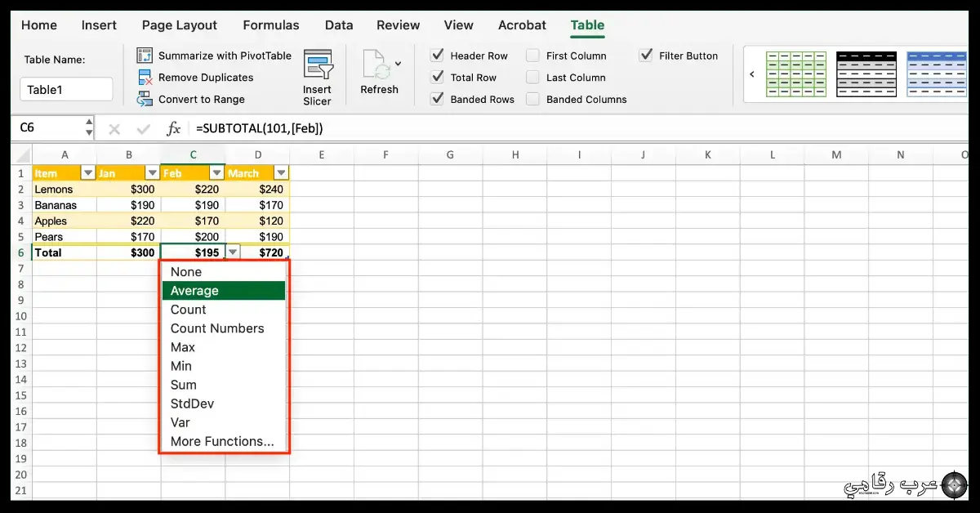This screenshot has height=513, width=980.
Task: Open the Insert Slicer tool
Action: [318, 74]
